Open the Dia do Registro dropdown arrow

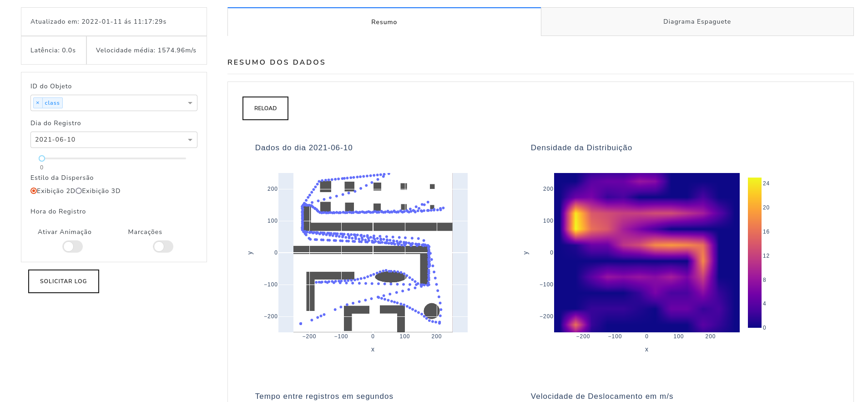[x=190, y=140]
